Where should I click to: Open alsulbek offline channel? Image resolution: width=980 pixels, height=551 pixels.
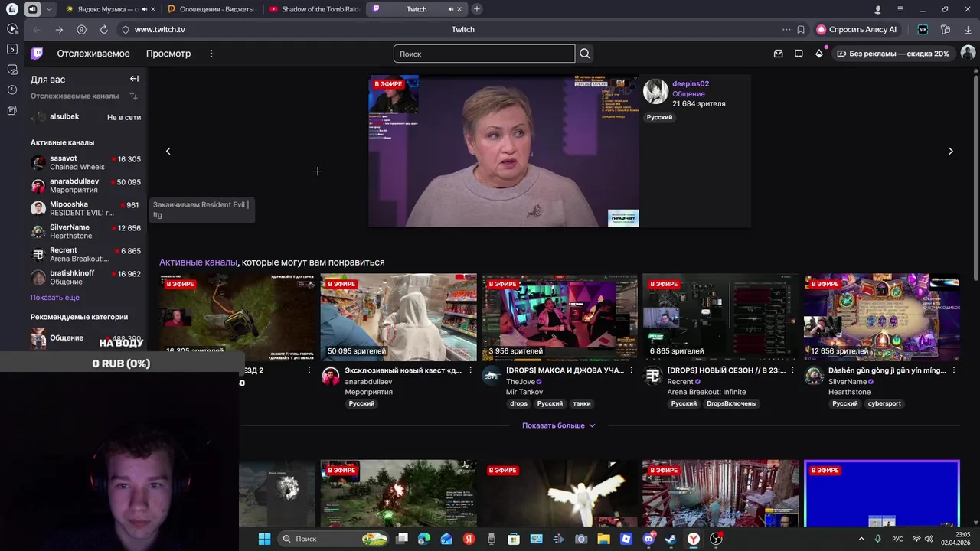86,117
